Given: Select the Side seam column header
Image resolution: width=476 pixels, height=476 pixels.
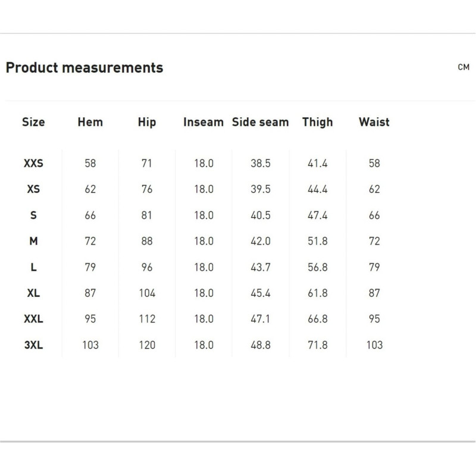Looking at the screenshot, I should [x=260, y=122].
